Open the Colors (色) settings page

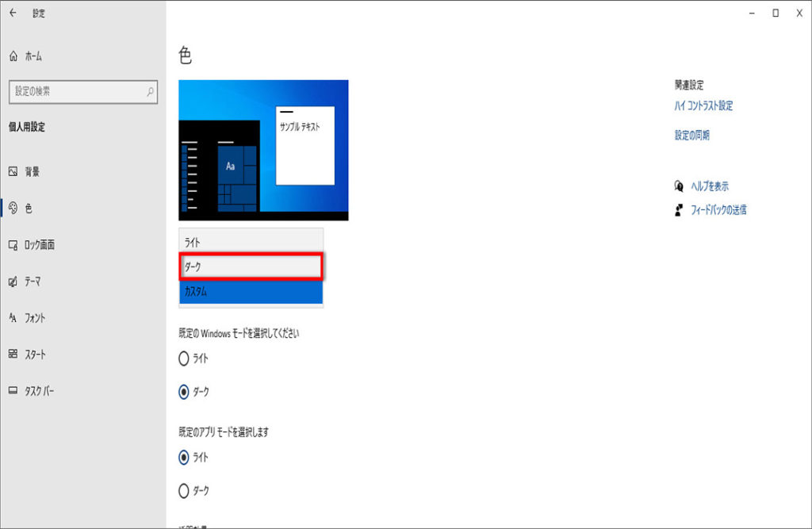coord(29,208)
